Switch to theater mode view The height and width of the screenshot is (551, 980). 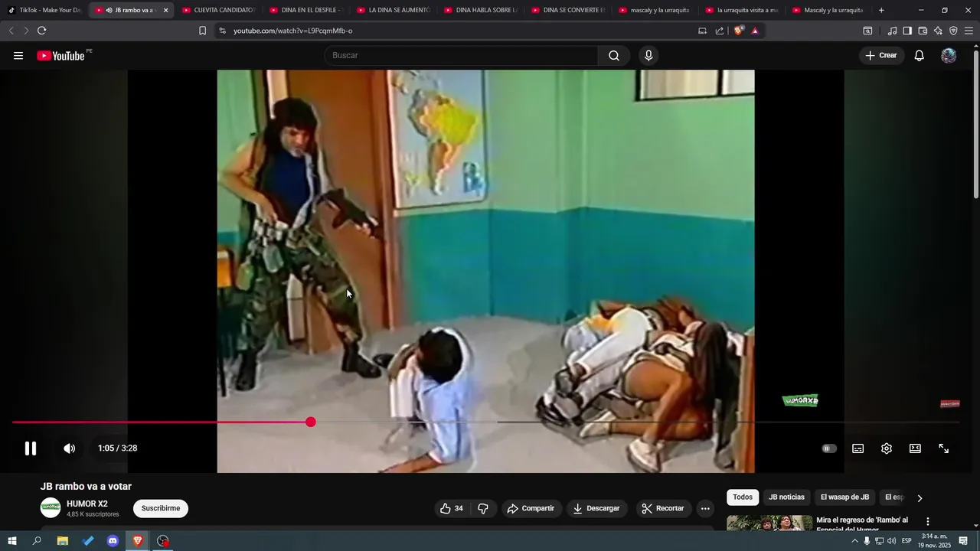pos(915,448)
